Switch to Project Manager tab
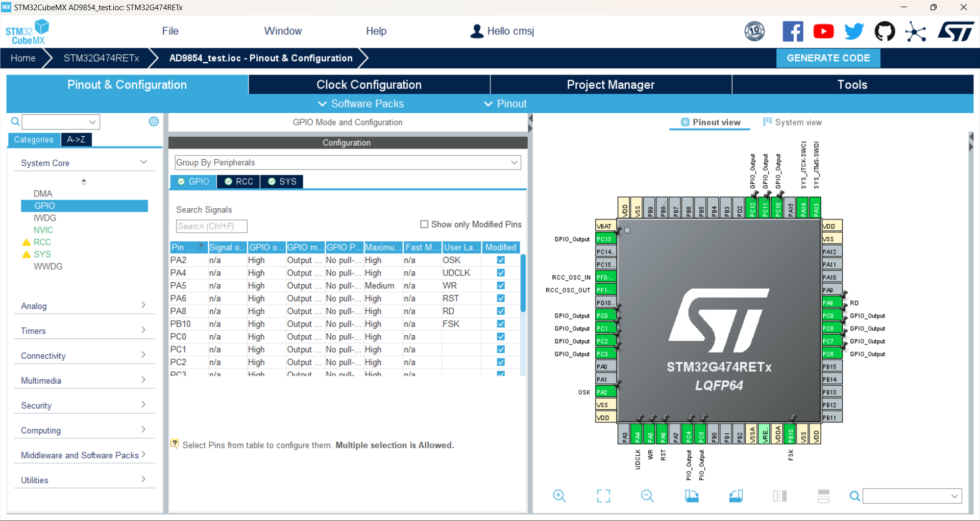This screenshot has height=521, width=980. [611, 85]
